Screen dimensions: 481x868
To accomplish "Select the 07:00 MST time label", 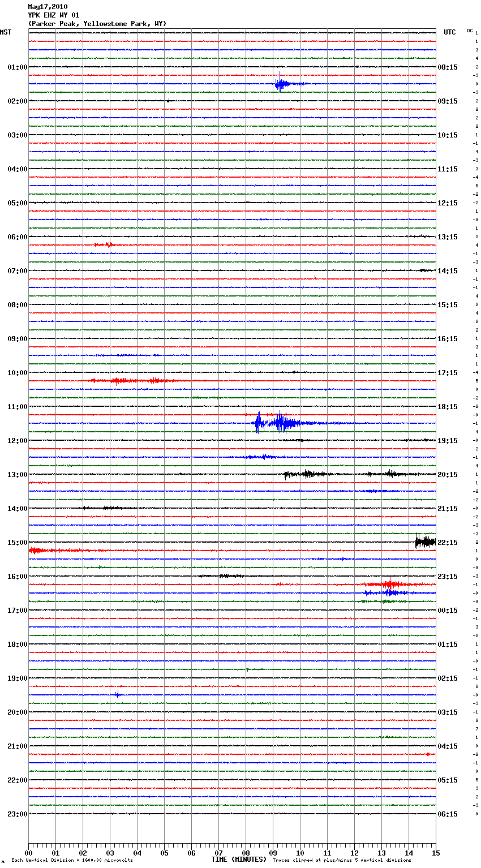I will coord(17,271).
